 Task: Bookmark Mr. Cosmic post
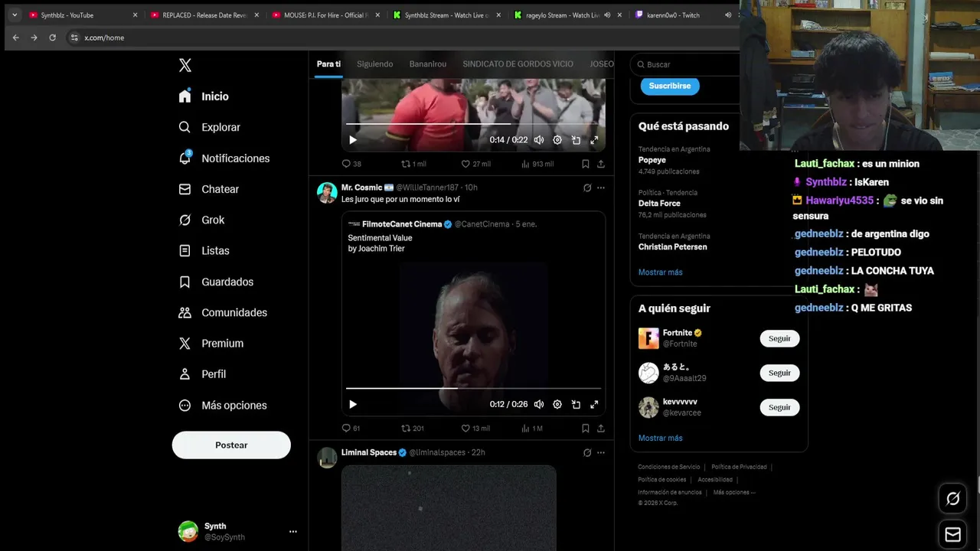pos(585,429)
